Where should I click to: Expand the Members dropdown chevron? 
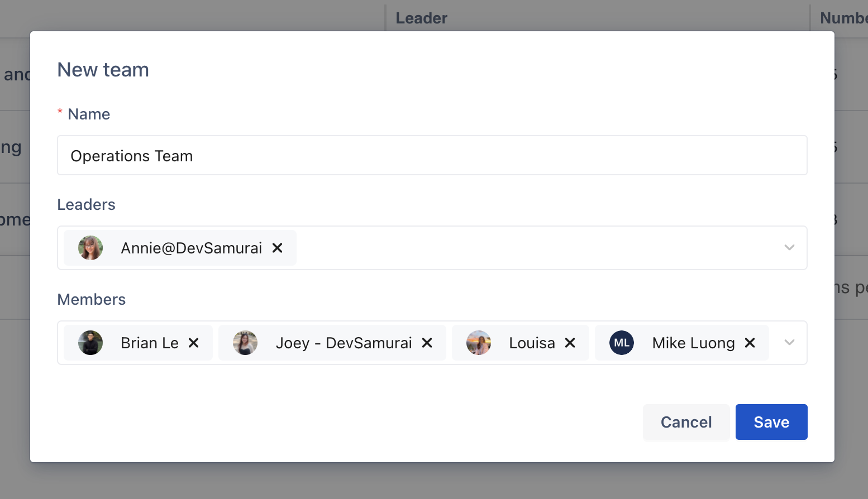point(789,343)
